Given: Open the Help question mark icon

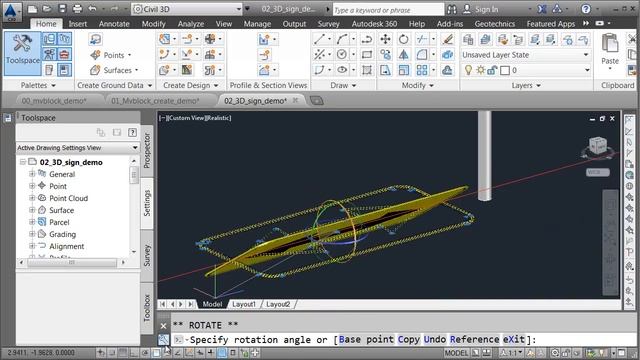Looking at the screenshot, I should click(586, 9).
